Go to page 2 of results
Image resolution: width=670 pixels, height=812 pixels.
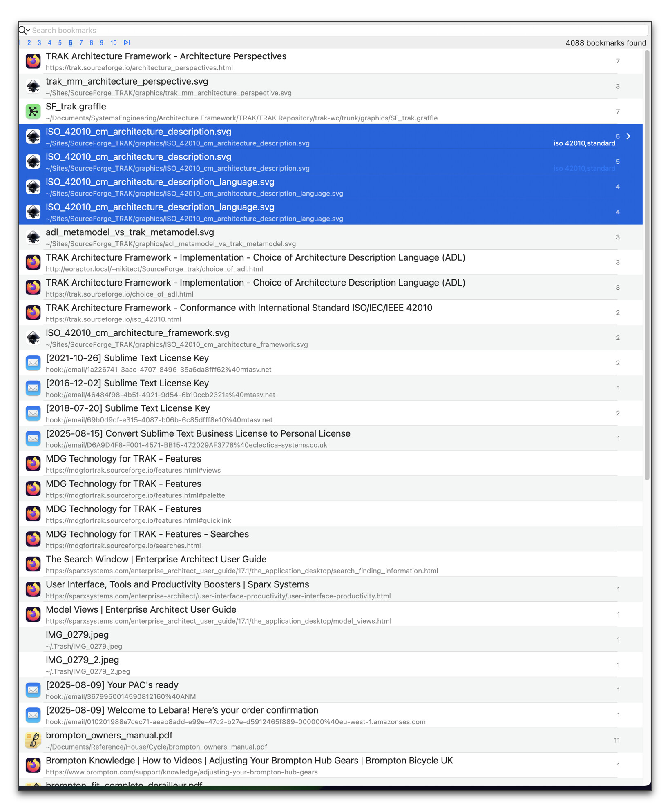[x=29, y=43]
